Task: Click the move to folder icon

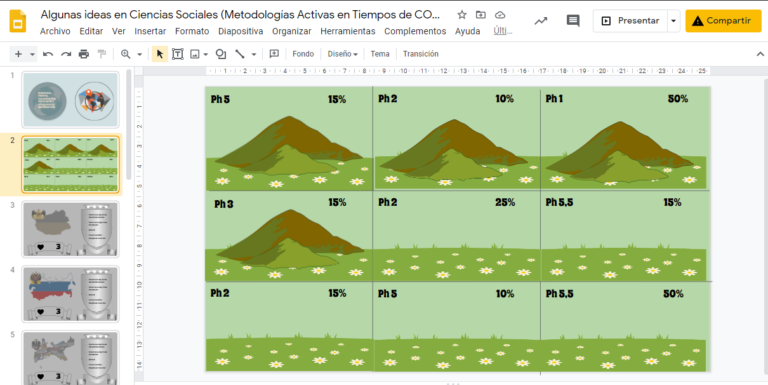Action: click(481, 15)
